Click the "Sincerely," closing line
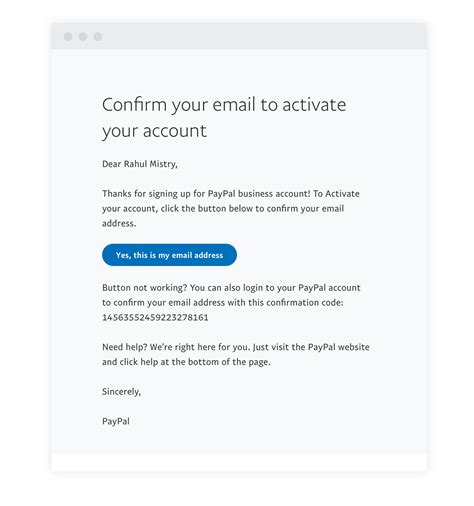Image resolution: width=474 pixels, height=506 pixels. click(x=121, y=392)
